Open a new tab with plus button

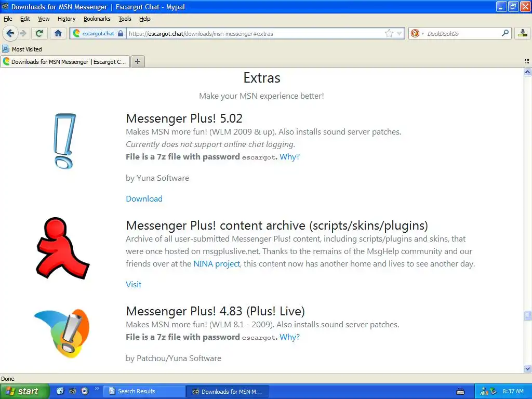point(137,61)
